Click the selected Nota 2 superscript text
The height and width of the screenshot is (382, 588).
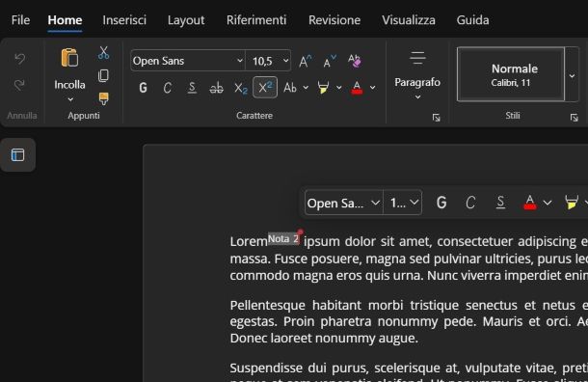[x=283, y=238]
